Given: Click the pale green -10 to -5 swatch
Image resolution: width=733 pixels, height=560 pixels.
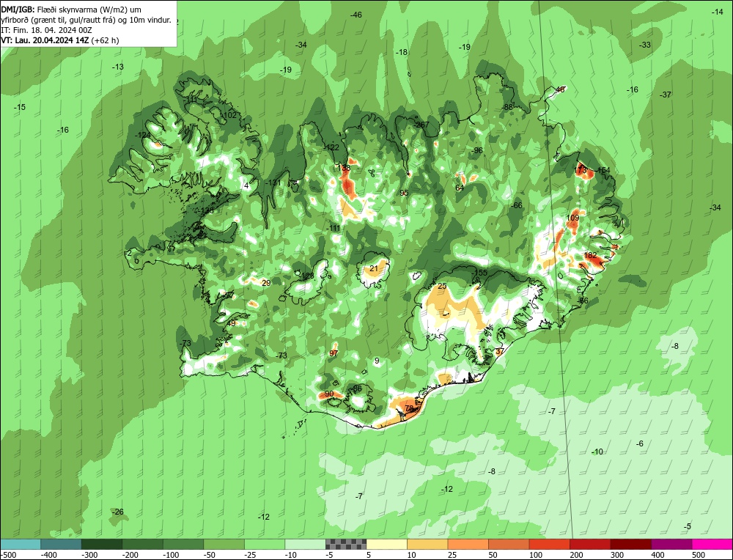Looking at the screenshot, I should (x=305, y=544).
